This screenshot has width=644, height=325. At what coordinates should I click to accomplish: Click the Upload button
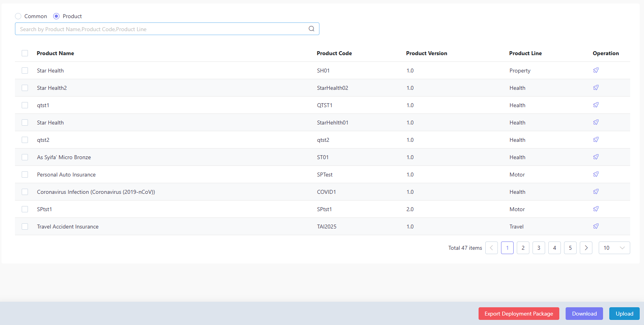(624, 314)
